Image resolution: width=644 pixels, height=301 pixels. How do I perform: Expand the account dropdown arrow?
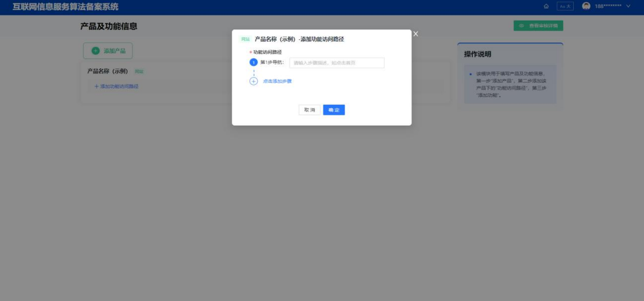(628, 7)
